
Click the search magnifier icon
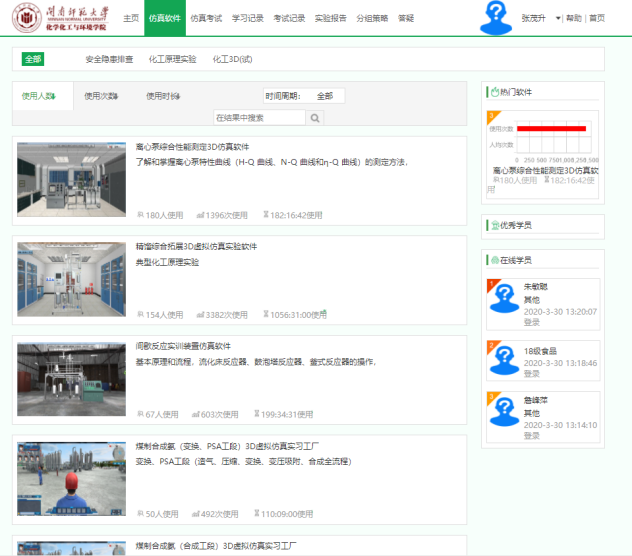[x=315, y=118]
